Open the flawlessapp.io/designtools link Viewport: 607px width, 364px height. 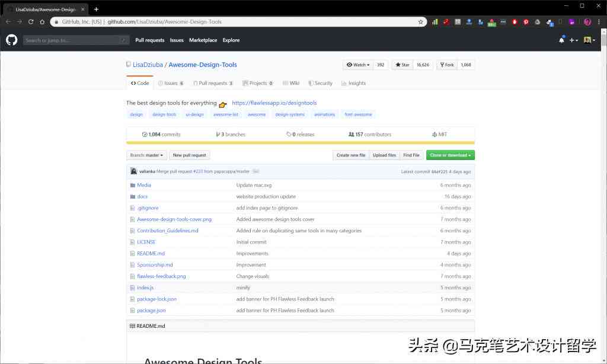click(274, 103)
